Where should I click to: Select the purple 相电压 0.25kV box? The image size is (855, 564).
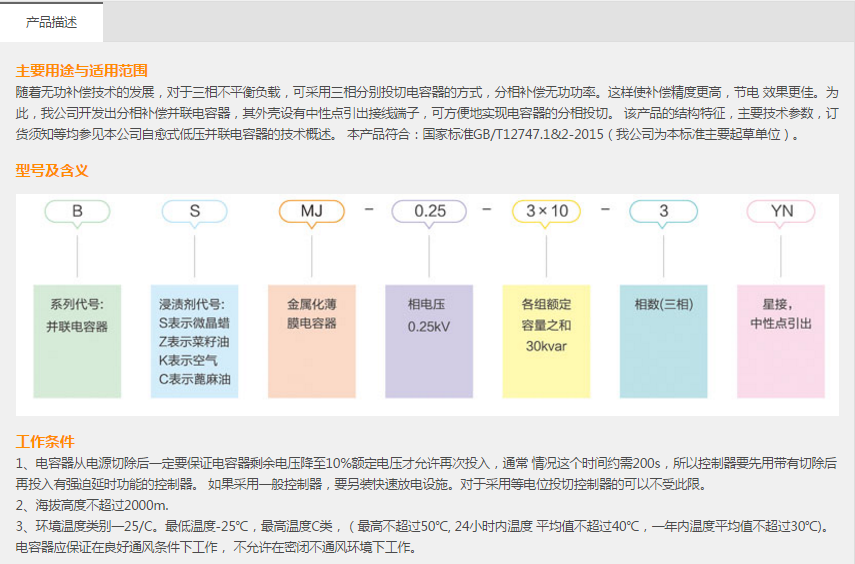coord(429,340)
